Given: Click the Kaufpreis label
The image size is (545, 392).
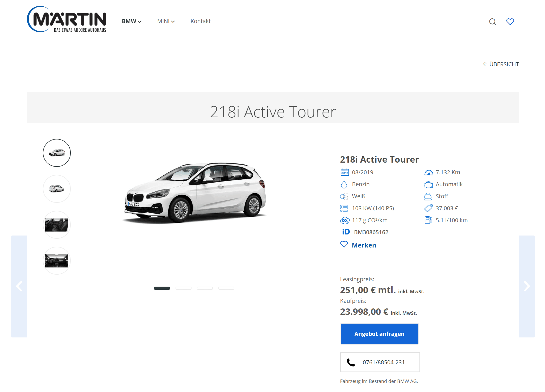Looking at the screenshot, I should pyautogui.click(x=353, y=301).
